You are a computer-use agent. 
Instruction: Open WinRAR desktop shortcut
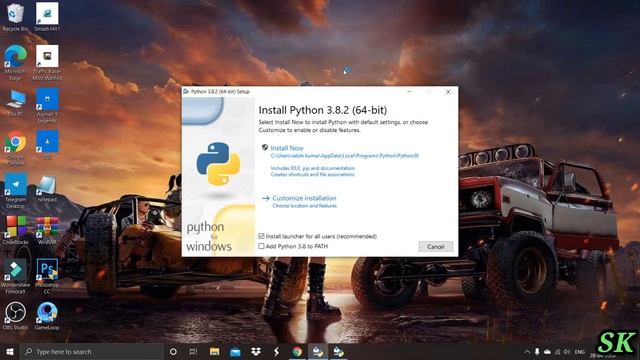[x=47, y=231]
